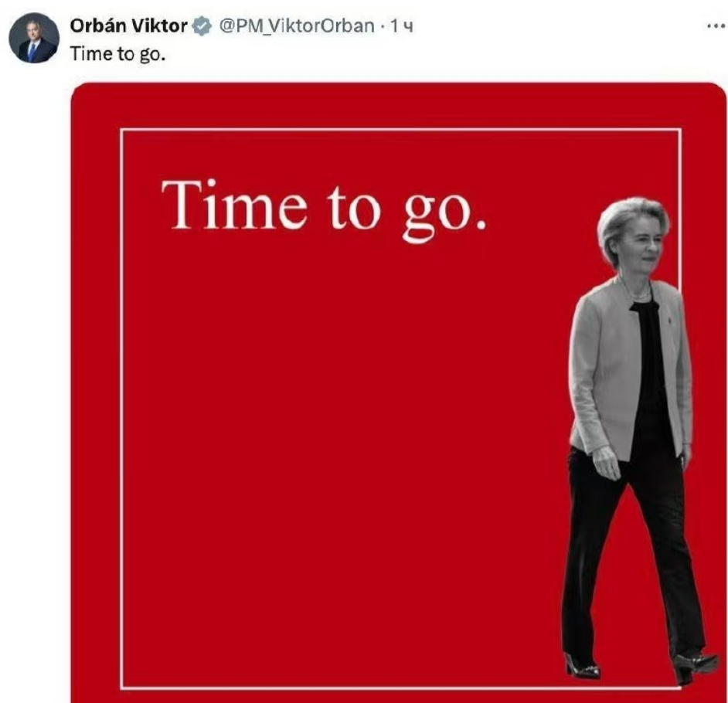
Task: Click the empty red center of the image
Action: 348,433
